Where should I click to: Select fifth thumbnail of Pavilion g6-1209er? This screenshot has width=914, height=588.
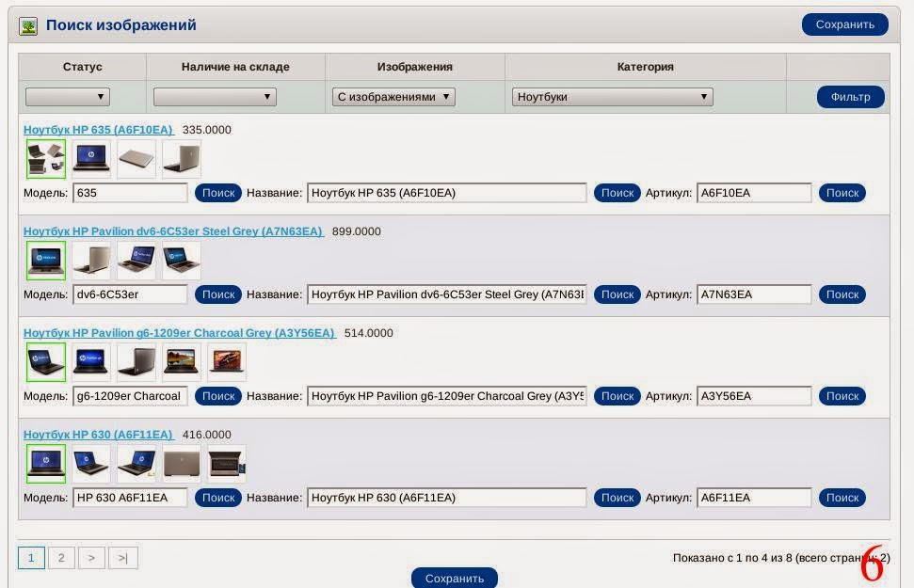click(227, 362)
